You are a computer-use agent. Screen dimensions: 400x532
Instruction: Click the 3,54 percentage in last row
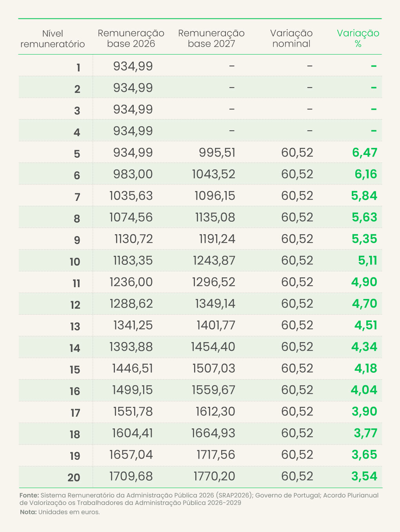tap(364, 476)
